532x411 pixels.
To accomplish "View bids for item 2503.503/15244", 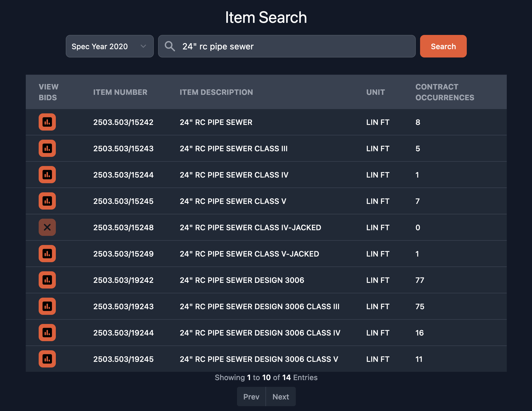I will point(47,175).
